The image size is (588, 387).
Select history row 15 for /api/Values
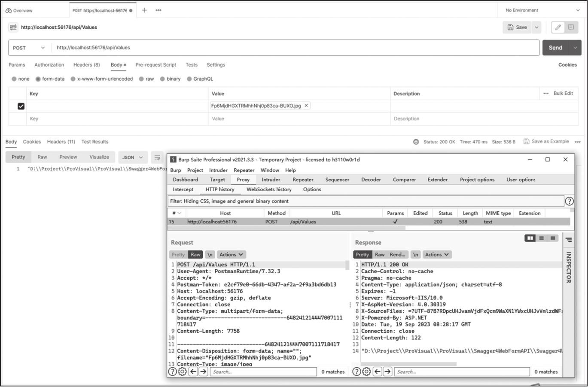(369, 222)
